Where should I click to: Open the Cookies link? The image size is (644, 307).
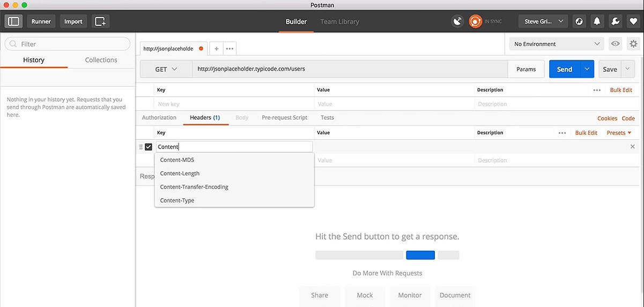tap(607, 118)
